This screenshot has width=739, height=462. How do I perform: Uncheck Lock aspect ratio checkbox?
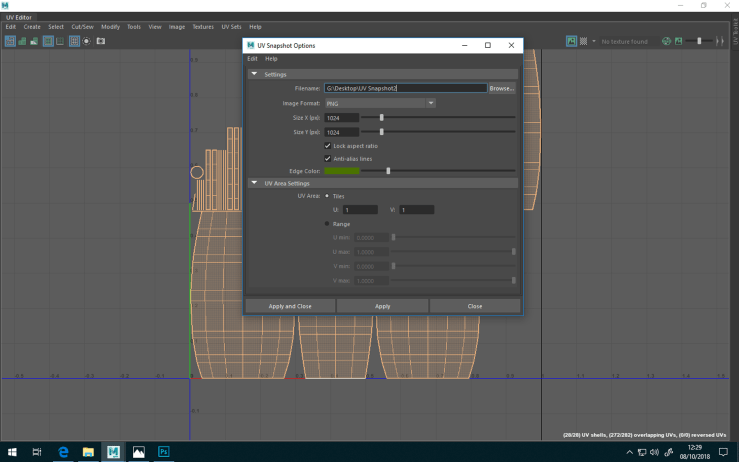328,146
